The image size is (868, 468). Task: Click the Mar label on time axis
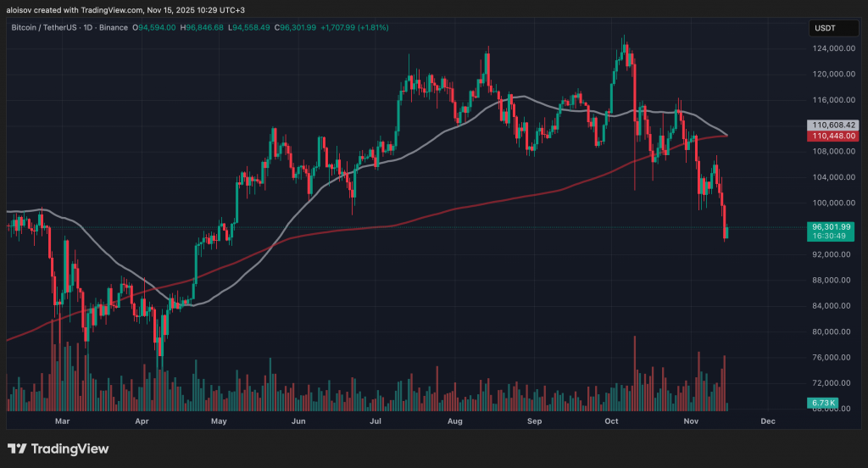(x=61, y=420)
